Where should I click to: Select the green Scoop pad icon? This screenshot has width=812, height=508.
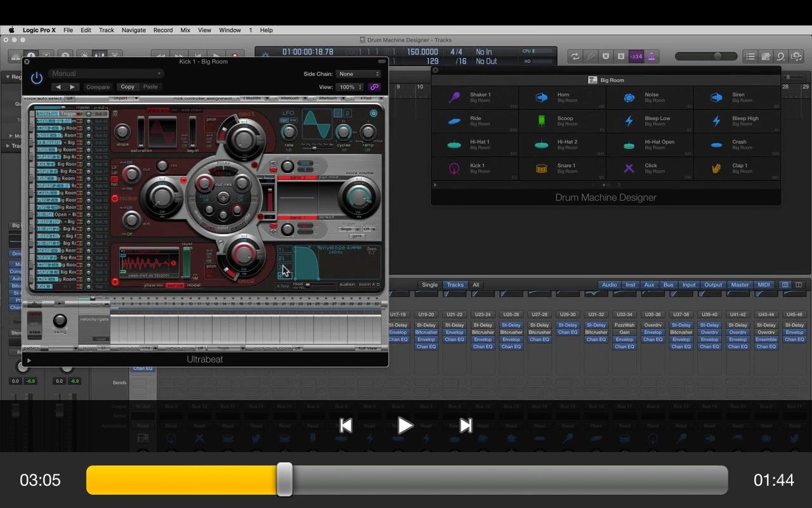pos(542,121)
